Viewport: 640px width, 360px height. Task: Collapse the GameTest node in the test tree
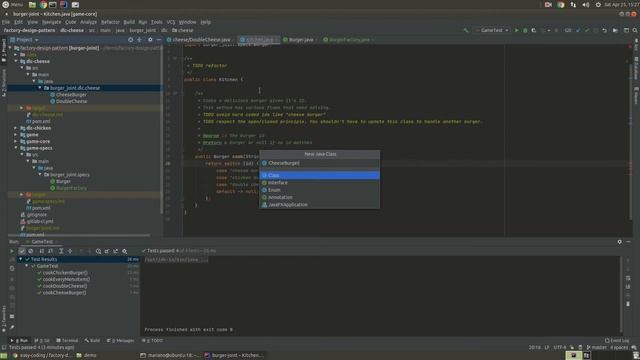pyautogui.click(x=27, y=266)
